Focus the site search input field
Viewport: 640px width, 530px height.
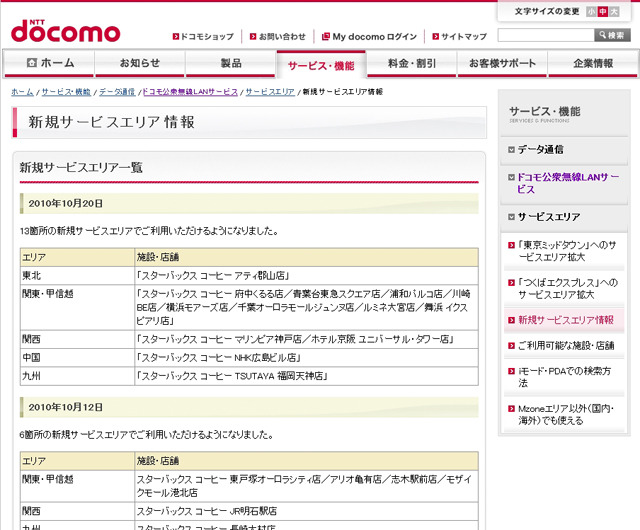pyautogui.click(x=546, y=36)
